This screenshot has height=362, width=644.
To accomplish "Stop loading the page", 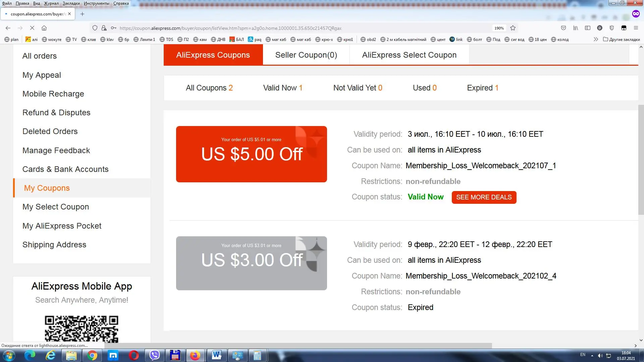I will tap(32, 28).
